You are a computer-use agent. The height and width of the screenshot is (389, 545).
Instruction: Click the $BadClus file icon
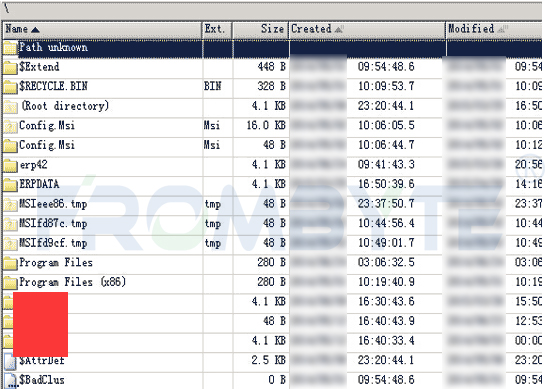point(10,380)
